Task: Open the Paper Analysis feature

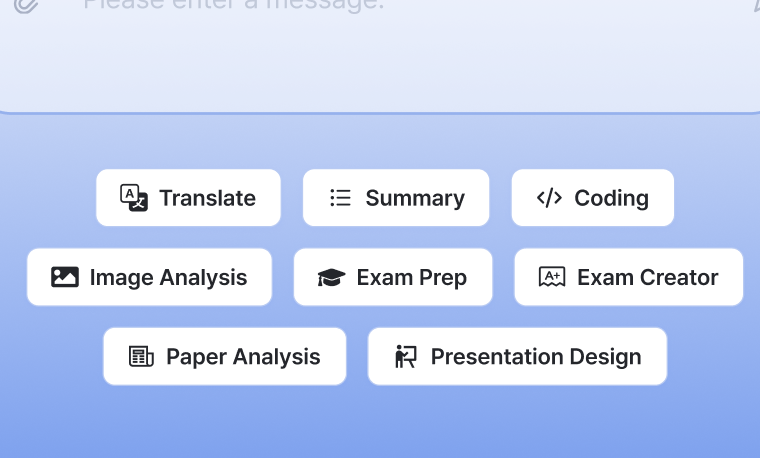Action: [x=225, y=357]
